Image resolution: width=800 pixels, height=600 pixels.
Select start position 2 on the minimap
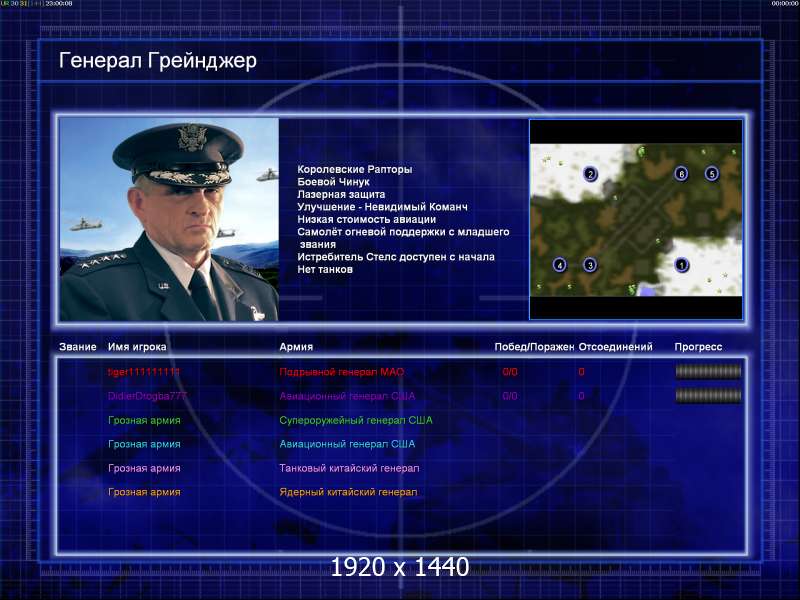590,174
